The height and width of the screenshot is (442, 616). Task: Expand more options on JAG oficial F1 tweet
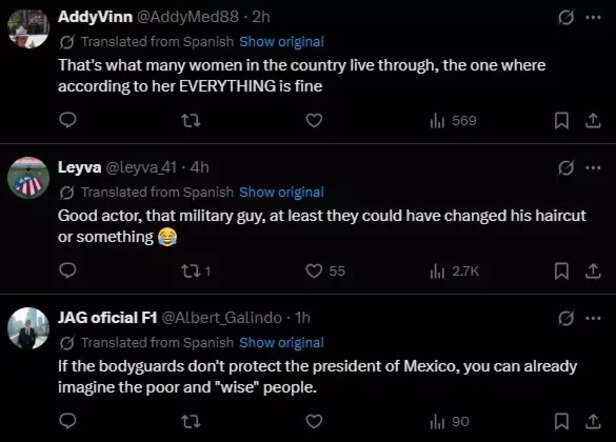594,317
